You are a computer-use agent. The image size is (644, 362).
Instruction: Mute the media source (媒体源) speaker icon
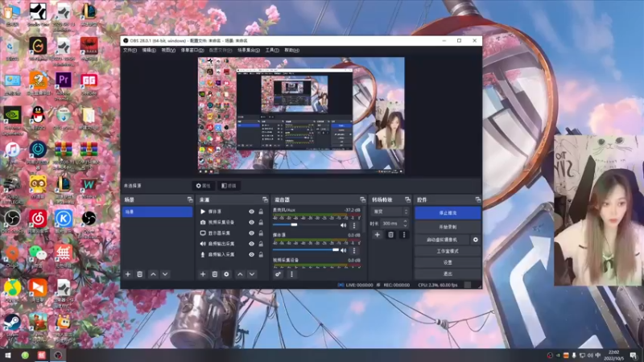344,250
